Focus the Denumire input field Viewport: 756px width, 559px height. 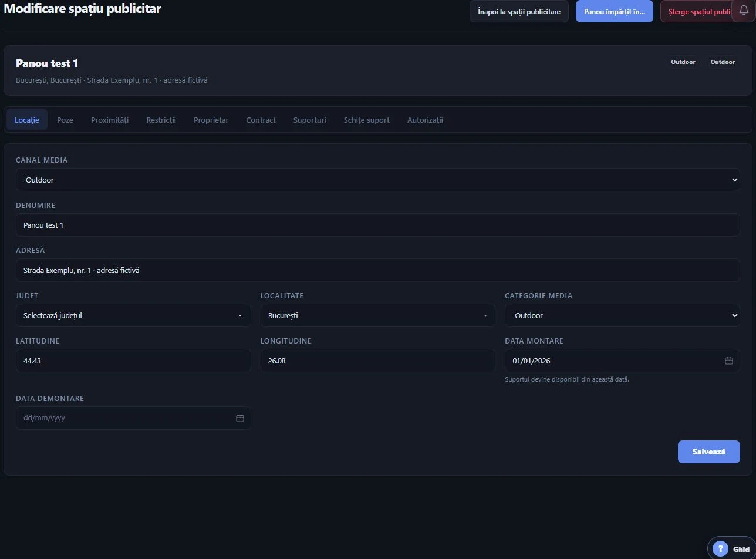click(377, 225)
